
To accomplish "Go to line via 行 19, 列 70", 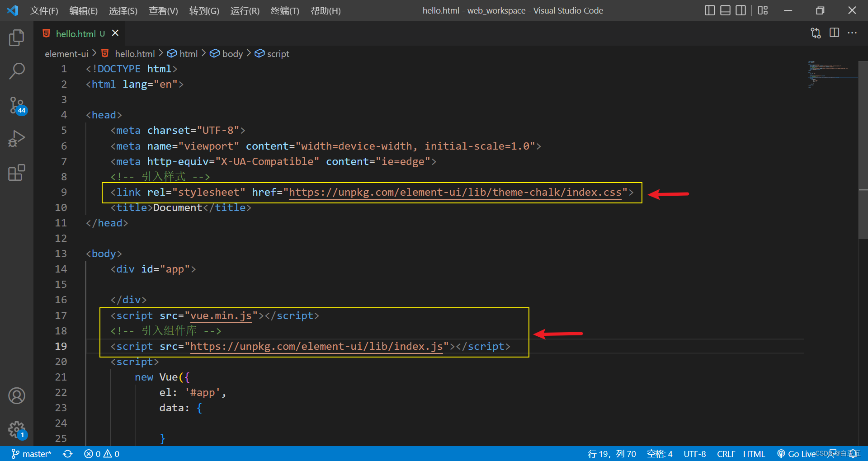I will point(612,454).
